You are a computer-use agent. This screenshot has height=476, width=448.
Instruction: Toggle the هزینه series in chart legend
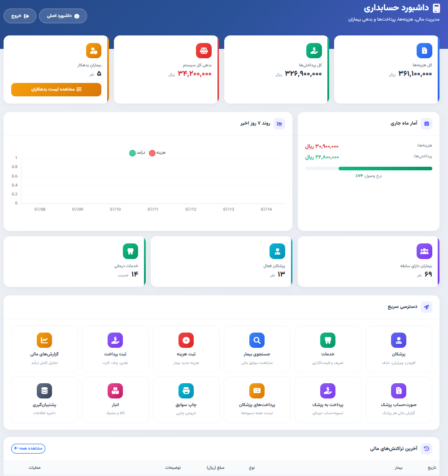pyautogui.click(x=157, y=153)
